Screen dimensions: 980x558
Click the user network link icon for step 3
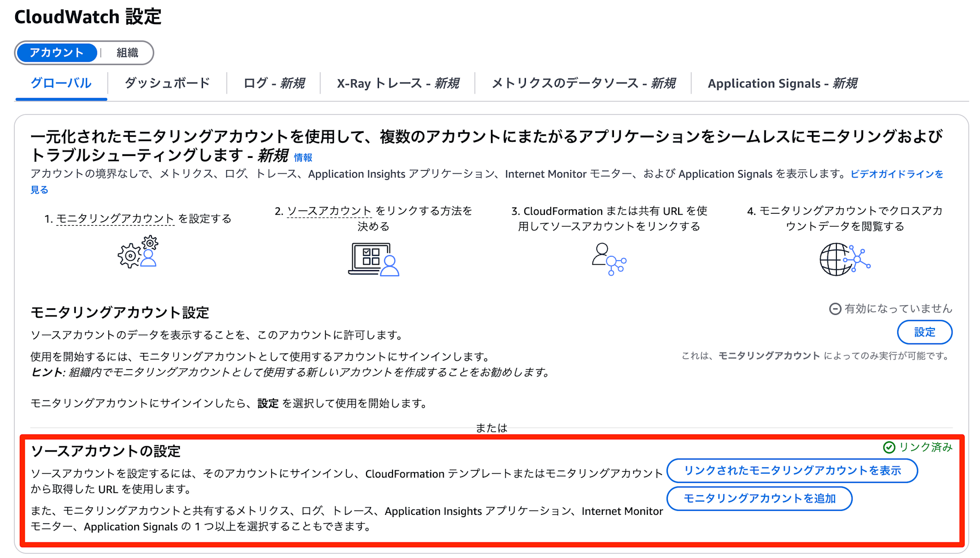(x=609, y=259)
